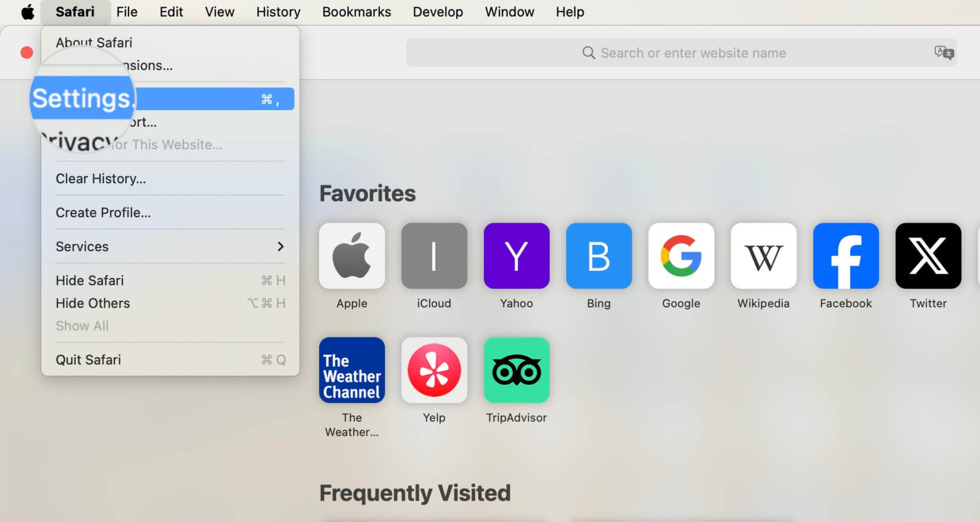Open the File menu
The height and width of the screenshot is (522, 980).
point(127,12)
